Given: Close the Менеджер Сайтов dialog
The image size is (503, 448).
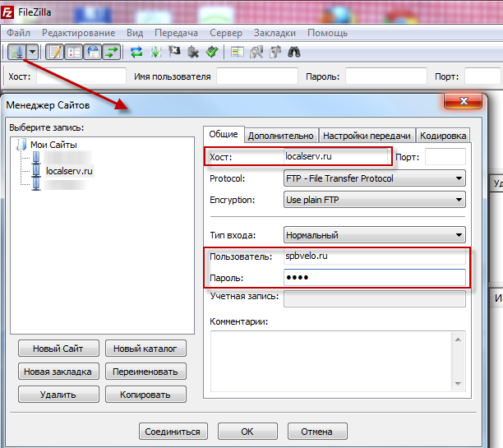Looking at the screenshot, I should (x=463, y=101).
